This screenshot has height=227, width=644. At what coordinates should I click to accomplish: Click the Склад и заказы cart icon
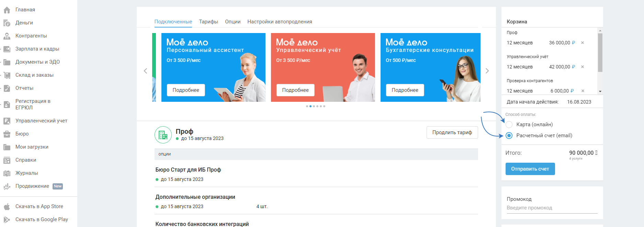point(7,75)
